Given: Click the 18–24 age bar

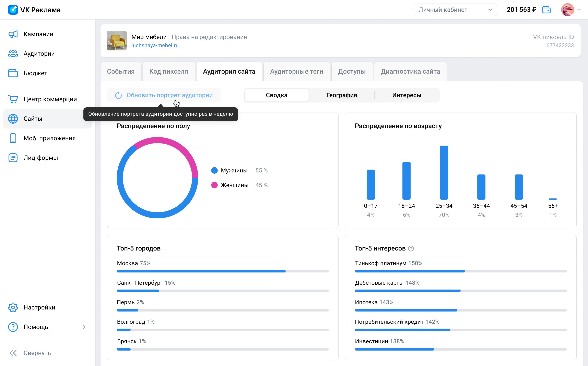Looking at the screenshot, I should [406, 181].
